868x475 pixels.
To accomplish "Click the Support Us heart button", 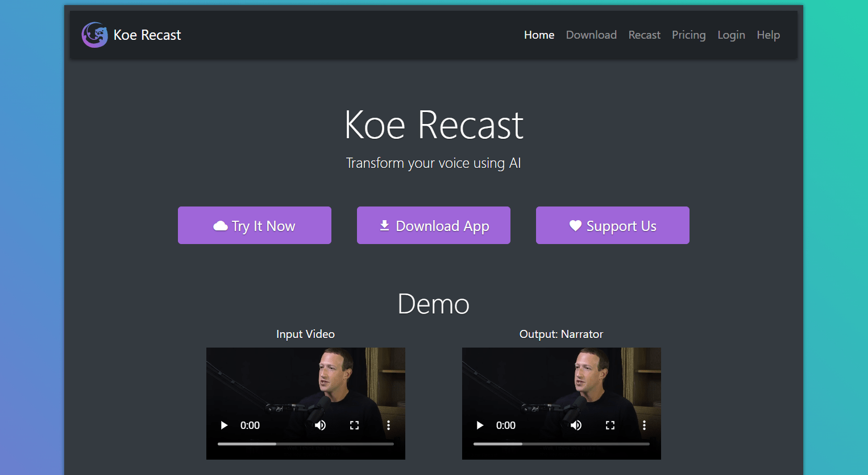I will point(613,225).
